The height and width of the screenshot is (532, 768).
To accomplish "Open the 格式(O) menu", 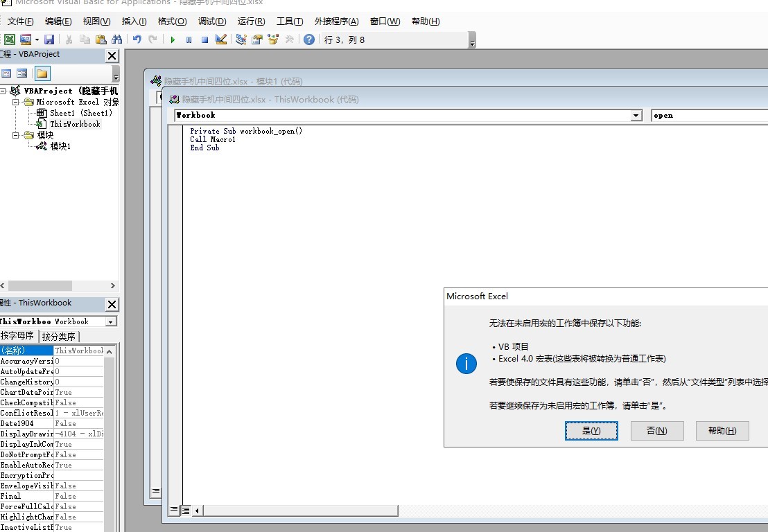I will pyautogui.click(x=172, y=21).
